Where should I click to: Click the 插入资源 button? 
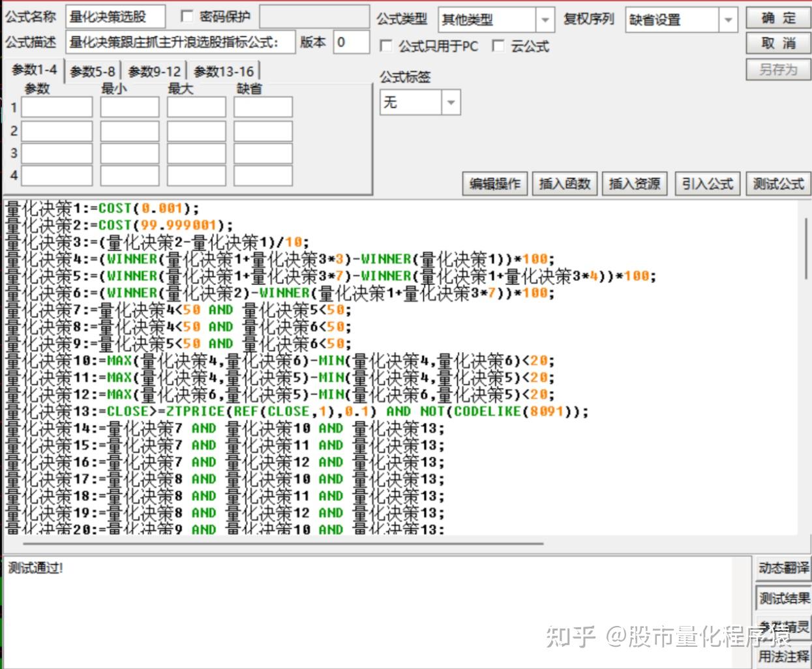coord(635,184)
